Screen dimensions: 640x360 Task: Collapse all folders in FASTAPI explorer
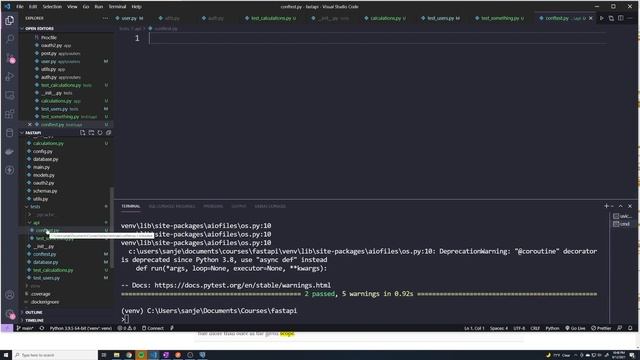point(109,133)
